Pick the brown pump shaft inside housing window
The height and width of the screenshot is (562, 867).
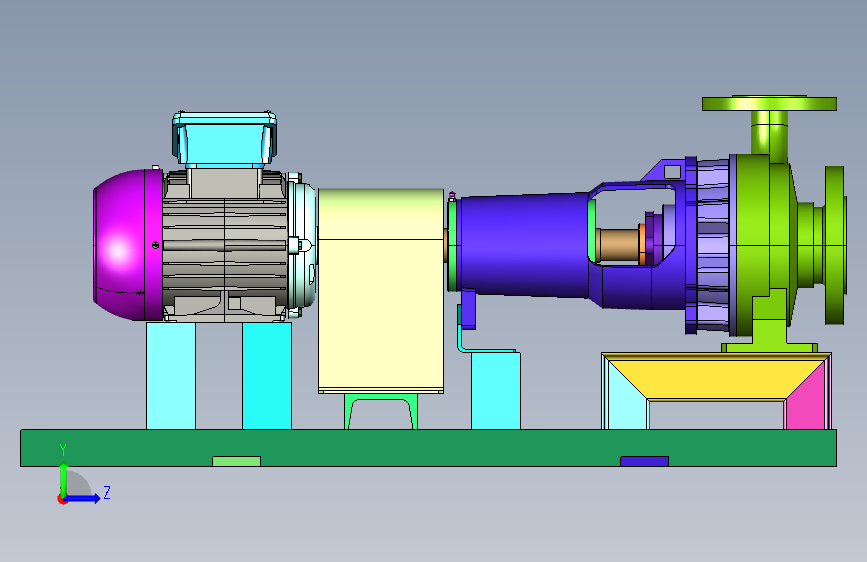coord(617,247)
